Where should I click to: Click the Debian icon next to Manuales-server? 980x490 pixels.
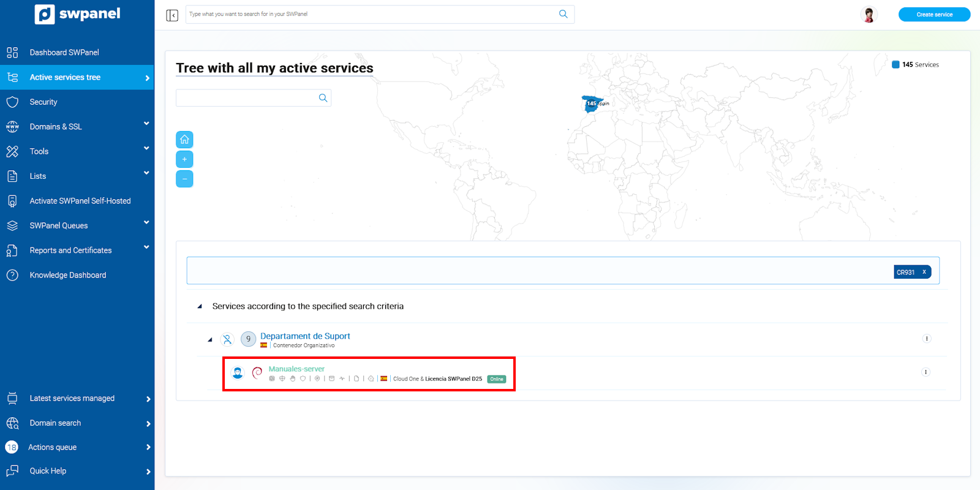click(257, 372)
